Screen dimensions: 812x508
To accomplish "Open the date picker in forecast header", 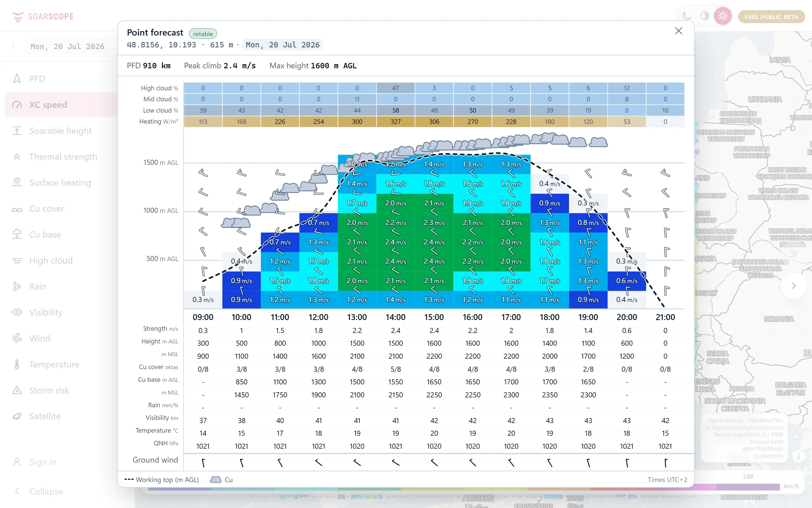I will click(x=283, y=45).
